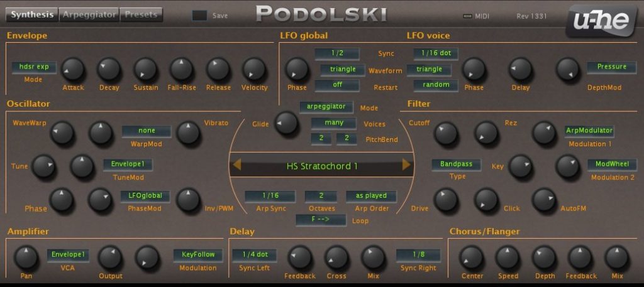Go to next preset with right arrow

click(406, 165)
